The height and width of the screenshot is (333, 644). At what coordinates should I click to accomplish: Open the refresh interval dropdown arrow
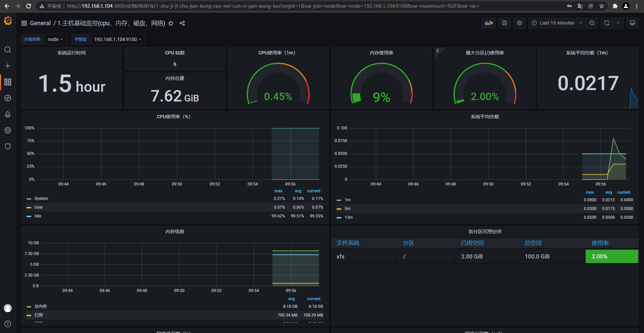click(x=618, y=23)
